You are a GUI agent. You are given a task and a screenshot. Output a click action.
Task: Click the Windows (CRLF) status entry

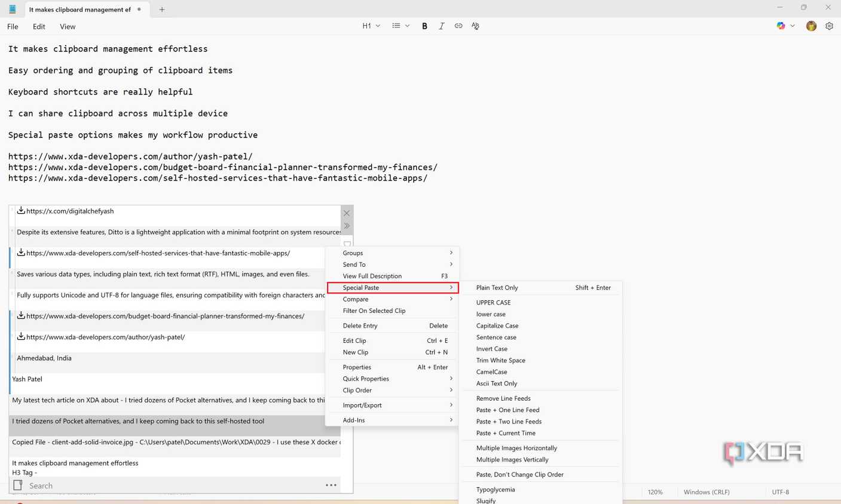707,492
